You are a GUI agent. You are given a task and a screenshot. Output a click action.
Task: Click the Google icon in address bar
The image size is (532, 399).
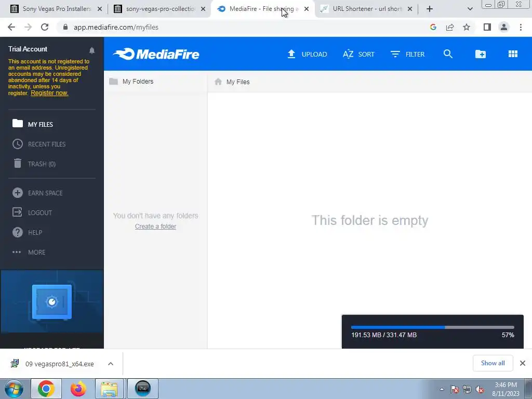click(x=433, y=27)
